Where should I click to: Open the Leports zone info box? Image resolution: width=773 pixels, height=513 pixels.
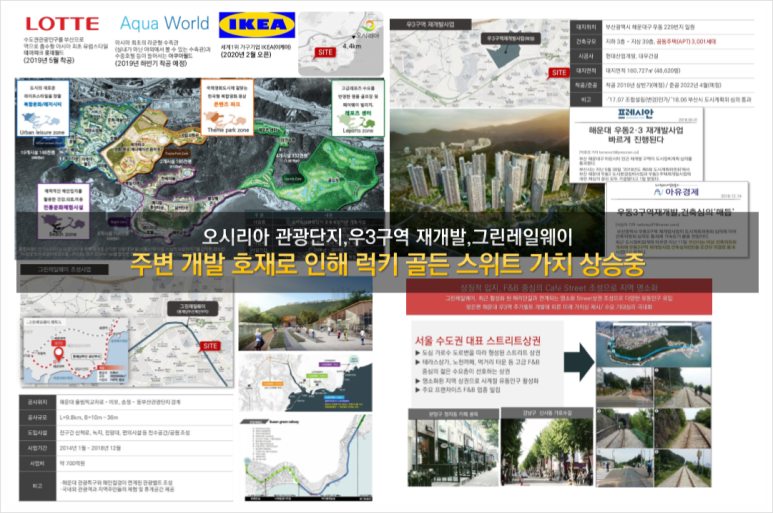point(358,108)
